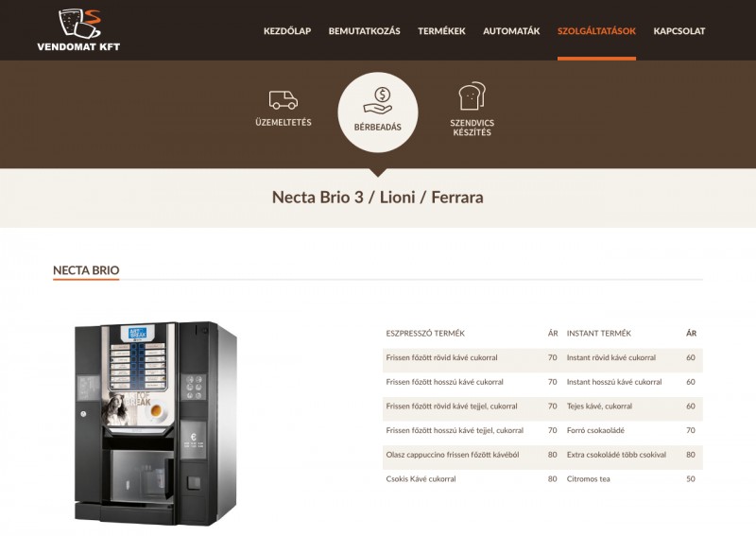
Task: Click the hand with dollar coin icon
Action: [x=377, y=101]
